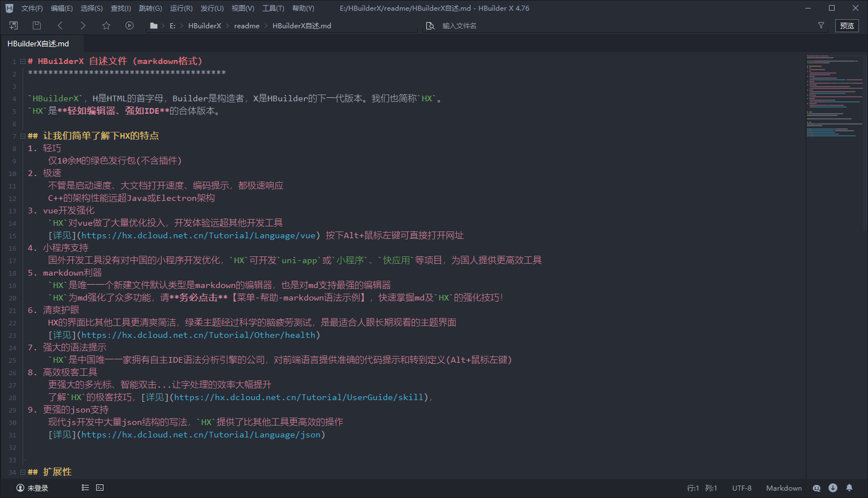Open the 文件(F) menu

[32, 8]
